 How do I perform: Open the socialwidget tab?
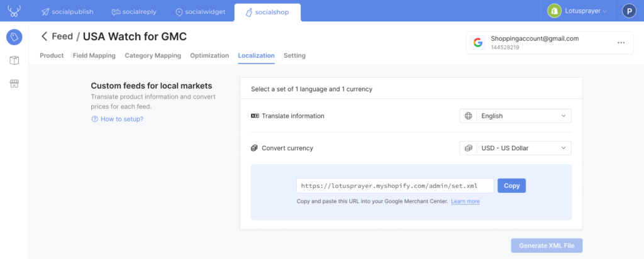point(201,12)
